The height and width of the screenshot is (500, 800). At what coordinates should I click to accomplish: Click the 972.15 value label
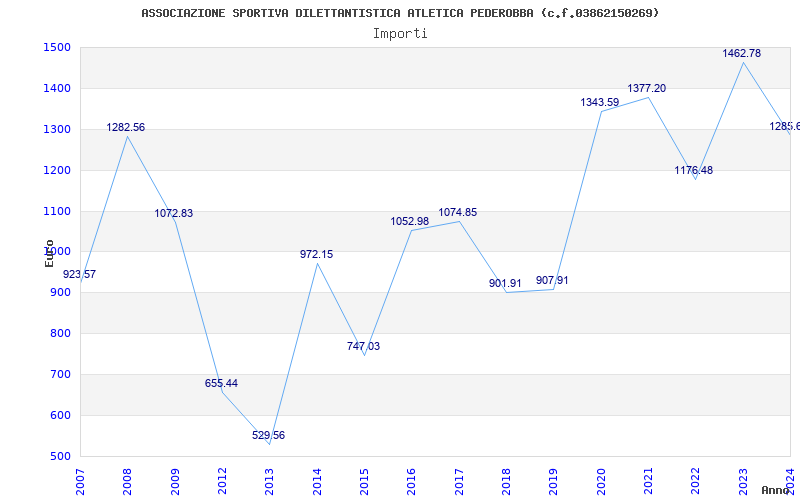(316, 254)
